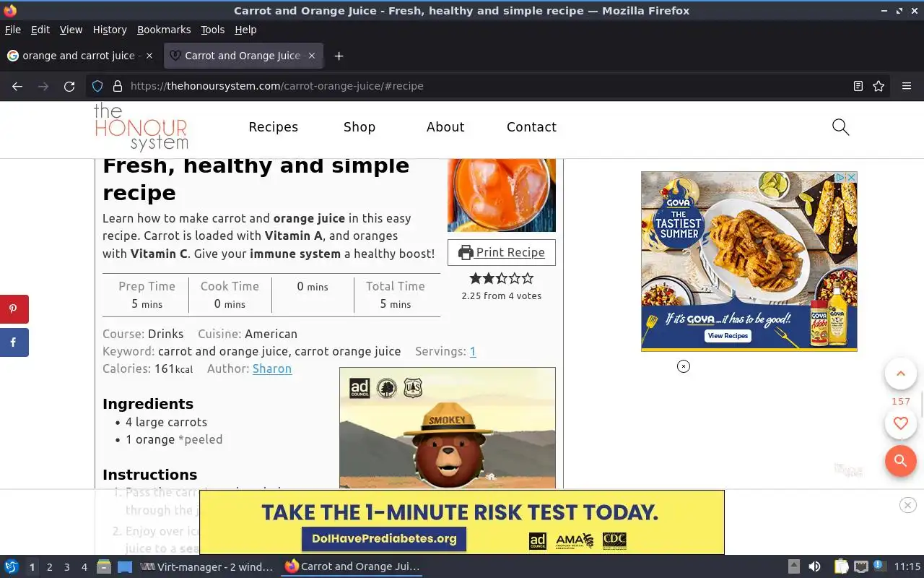This screenshot has height=578, width=924.
Task: Open the notification tray icon
Action: coord(879,566)
